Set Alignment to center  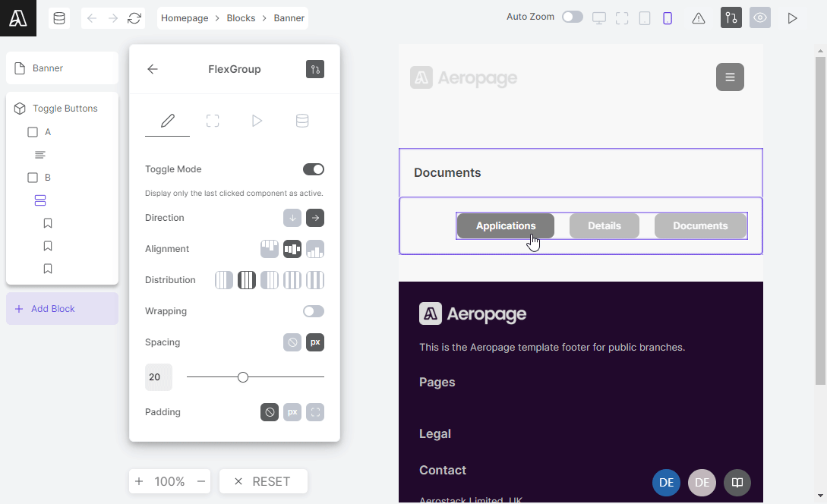click(x=292, y=249)
